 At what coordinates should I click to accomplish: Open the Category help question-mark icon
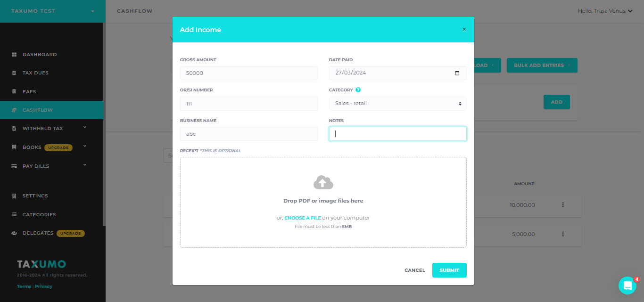[358, 90]
